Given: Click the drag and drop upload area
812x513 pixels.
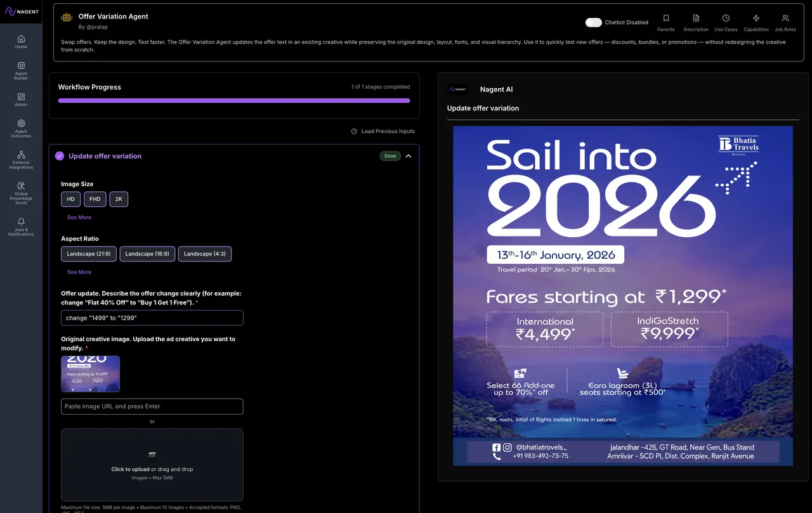Looking at the screenshot, I should click(x=152, y=465).
